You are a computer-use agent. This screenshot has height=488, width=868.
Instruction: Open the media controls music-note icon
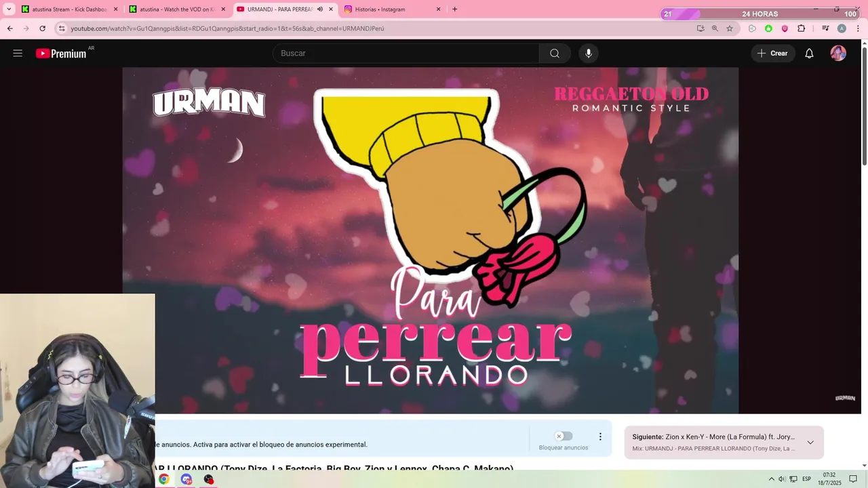click(825, 28)
